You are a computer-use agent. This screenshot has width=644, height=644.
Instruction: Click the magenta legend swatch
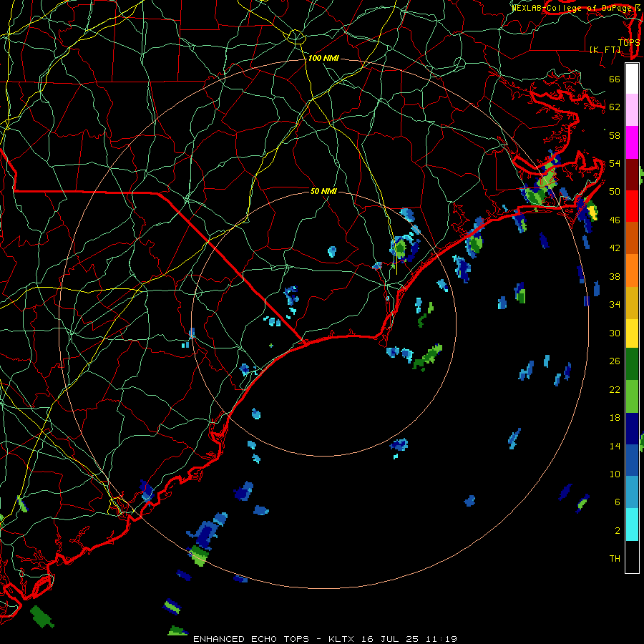click(632, 142)
